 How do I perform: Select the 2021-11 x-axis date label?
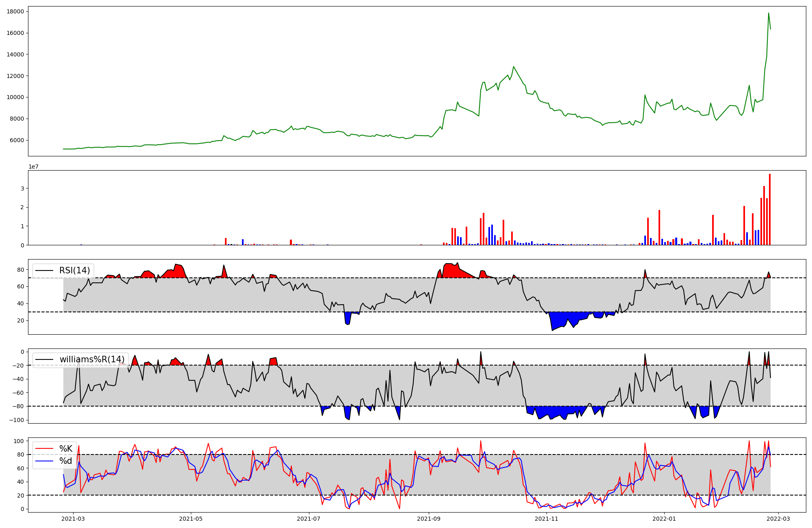[x=546, y=518]
